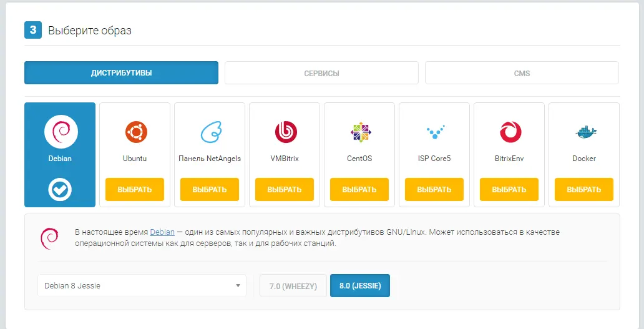Screen dimensions: 644x329
Task: Click the VMBitrix card title
Action: pyautogui.click(x=284, y=159)
